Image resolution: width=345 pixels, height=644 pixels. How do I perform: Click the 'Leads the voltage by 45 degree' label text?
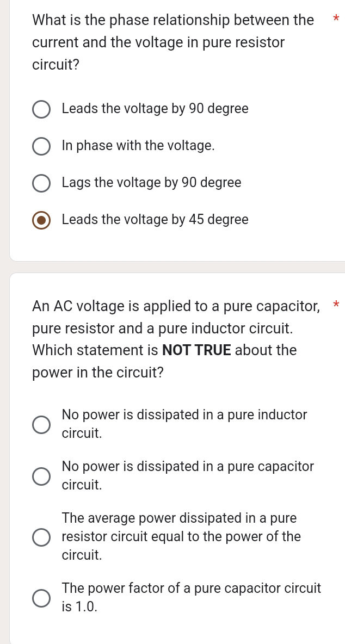(x=155, y=220)
